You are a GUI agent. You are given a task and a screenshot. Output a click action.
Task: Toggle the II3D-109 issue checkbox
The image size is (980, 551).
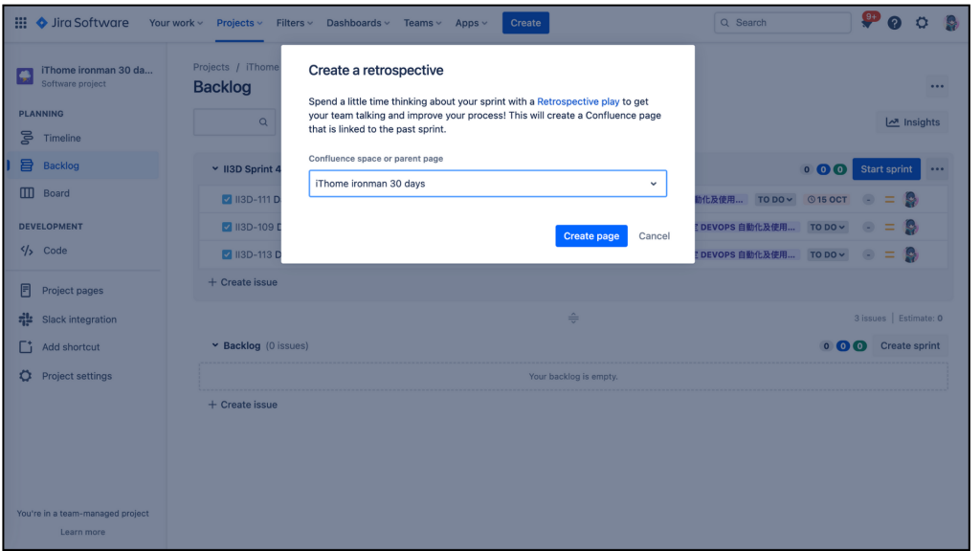click(x=227, y=227)
